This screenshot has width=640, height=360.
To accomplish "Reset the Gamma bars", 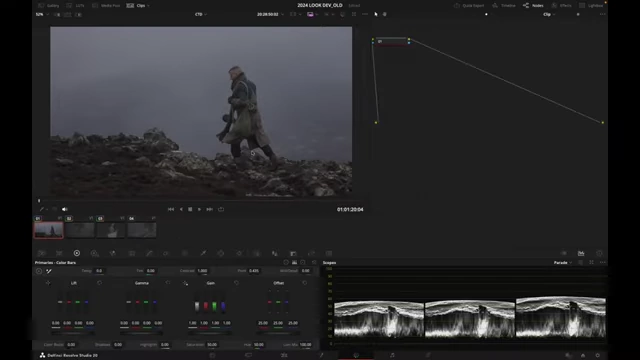I will coord(168,283).
